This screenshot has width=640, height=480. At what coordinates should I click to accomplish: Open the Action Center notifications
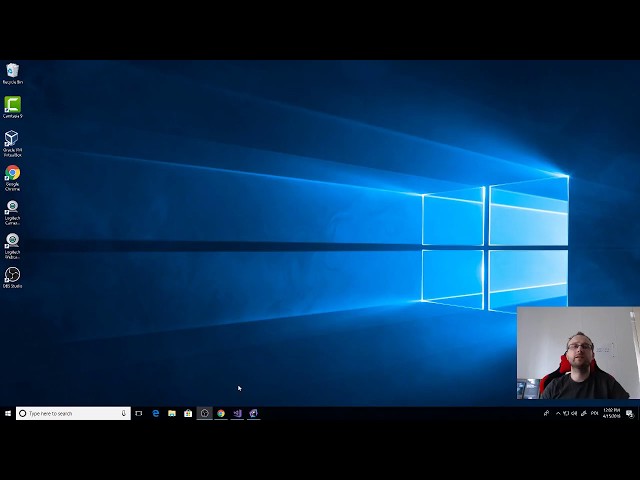[x=630, y=414]
